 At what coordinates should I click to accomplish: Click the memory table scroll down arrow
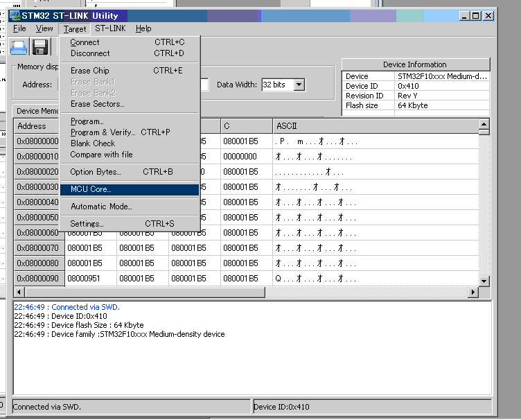484,281
